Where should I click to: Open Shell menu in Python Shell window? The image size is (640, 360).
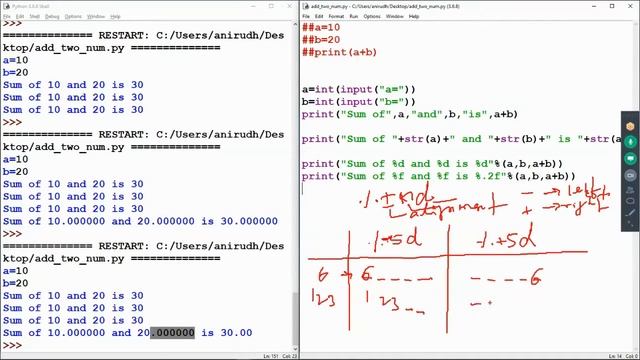(34, 16)
